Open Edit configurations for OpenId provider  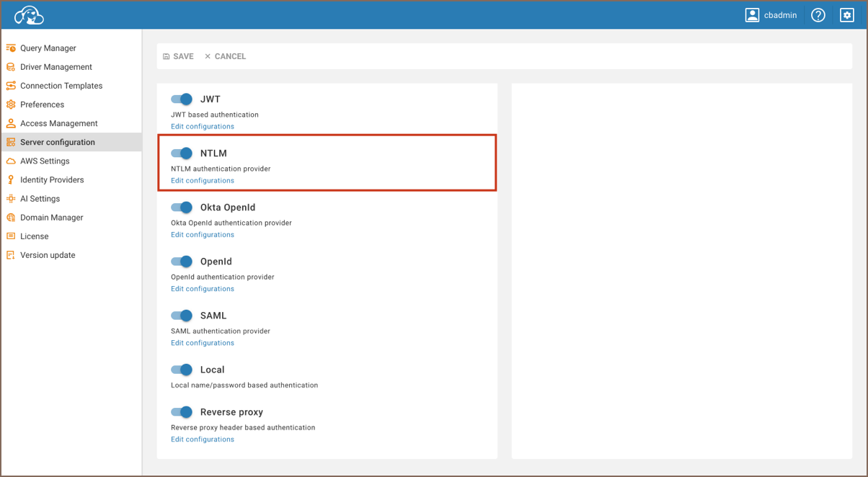pyautogui.click(x=203, y=289)
